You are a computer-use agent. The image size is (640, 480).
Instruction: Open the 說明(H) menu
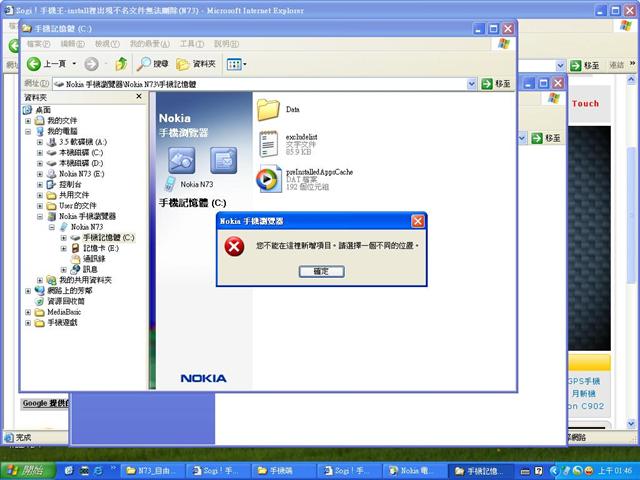click(x=226, y=44)
